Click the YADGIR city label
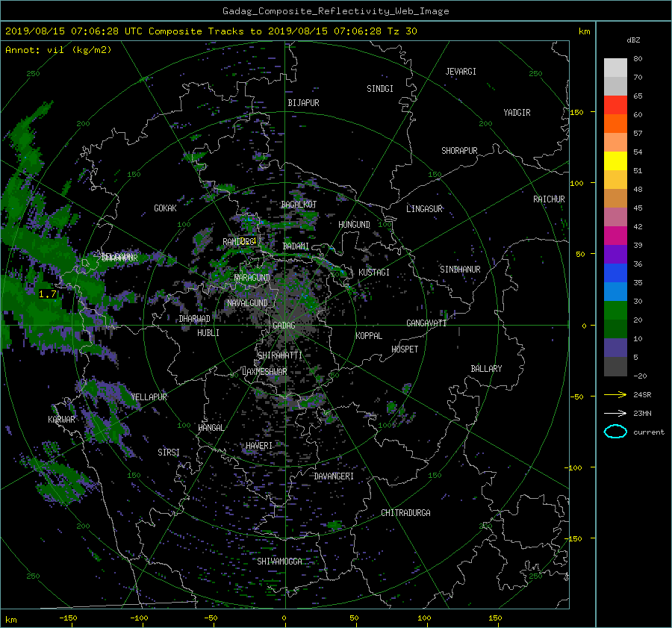The width and height of the screenshot is (672, 628). 517,113
